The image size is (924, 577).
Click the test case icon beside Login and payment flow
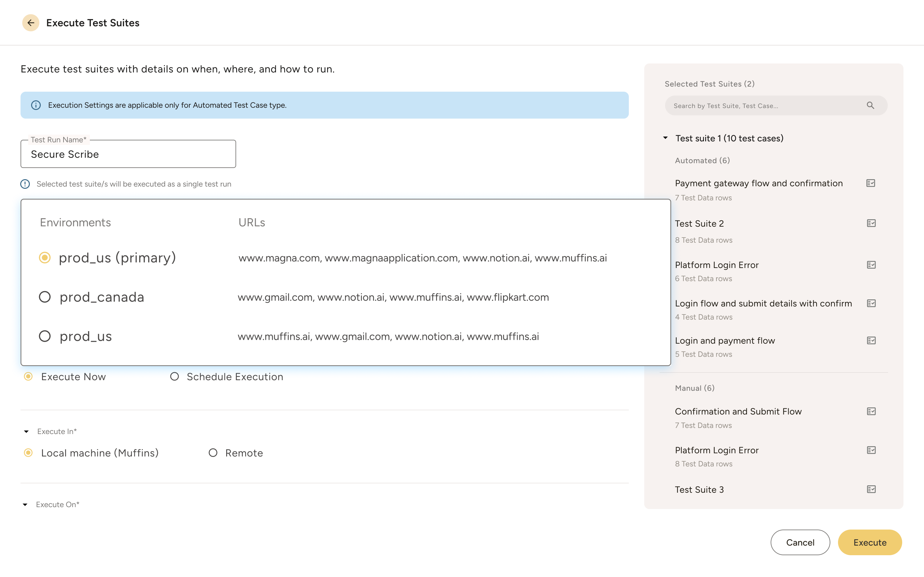[871, 340]
